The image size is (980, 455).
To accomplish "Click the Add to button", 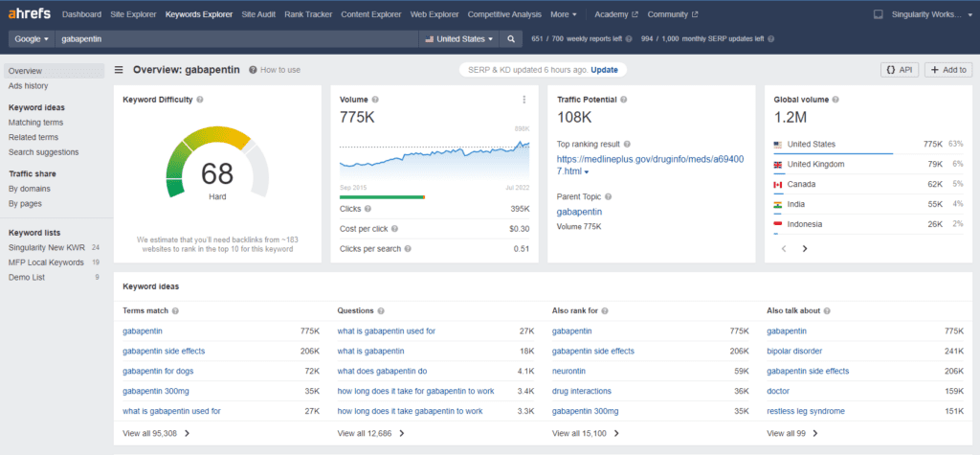I will point(948,70).
